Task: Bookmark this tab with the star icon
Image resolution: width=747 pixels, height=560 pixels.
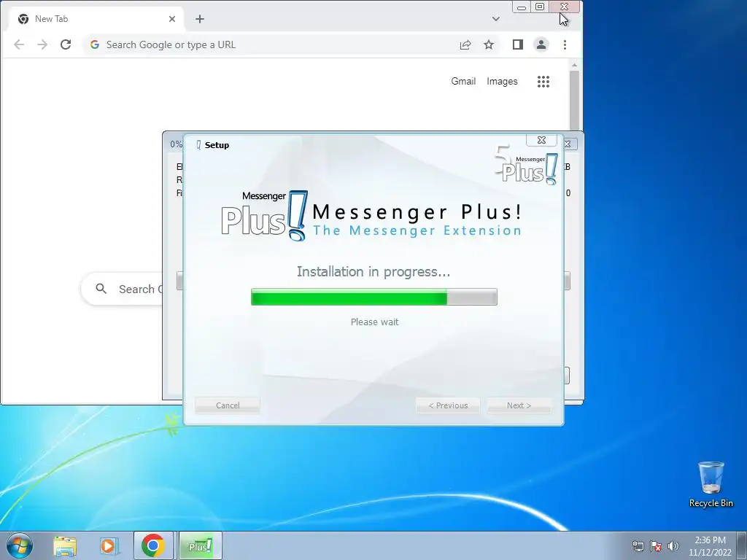Action: (x=489, y=44)
